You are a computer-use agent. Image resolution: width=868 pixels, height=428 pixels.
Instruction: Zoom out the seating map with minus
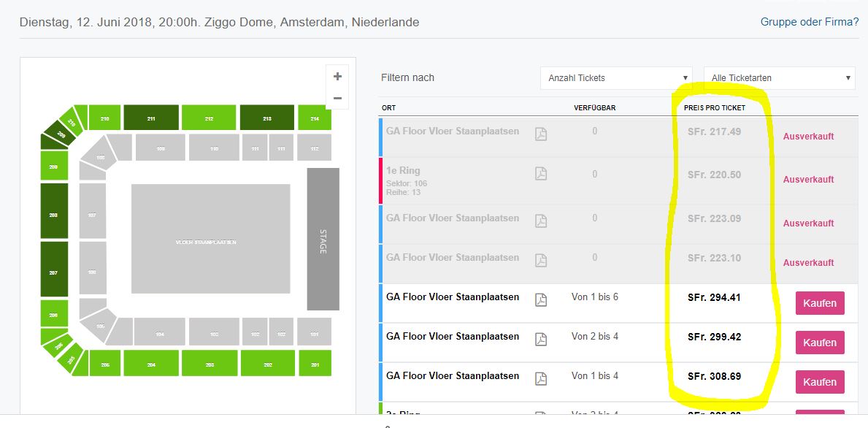(337, 99)
